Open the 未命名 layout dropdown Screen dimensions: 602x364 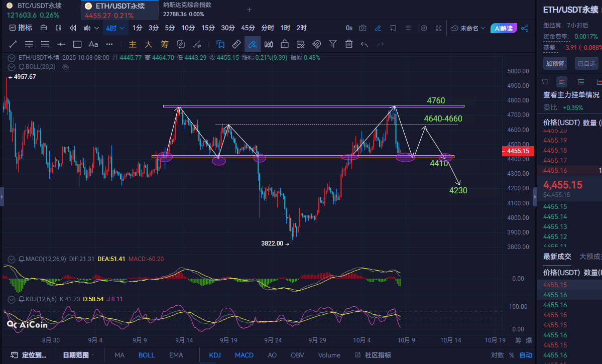pyautogui.click(x=468, y=28)
